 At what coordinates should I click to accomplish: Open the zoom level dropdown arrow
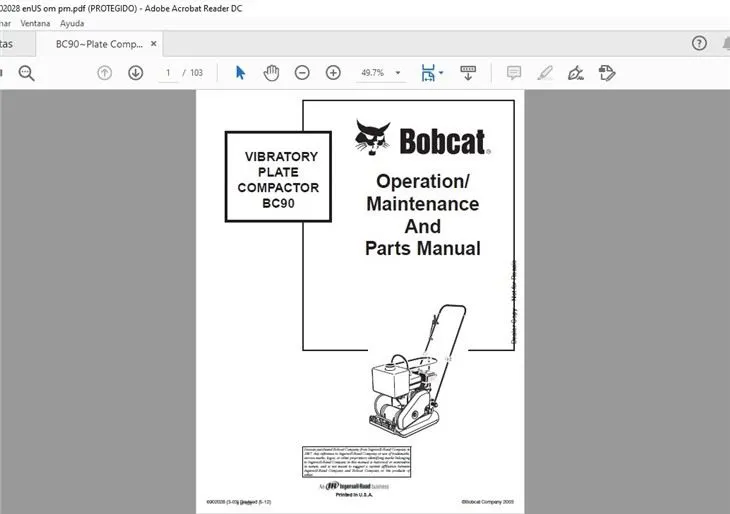click(398, 73)
